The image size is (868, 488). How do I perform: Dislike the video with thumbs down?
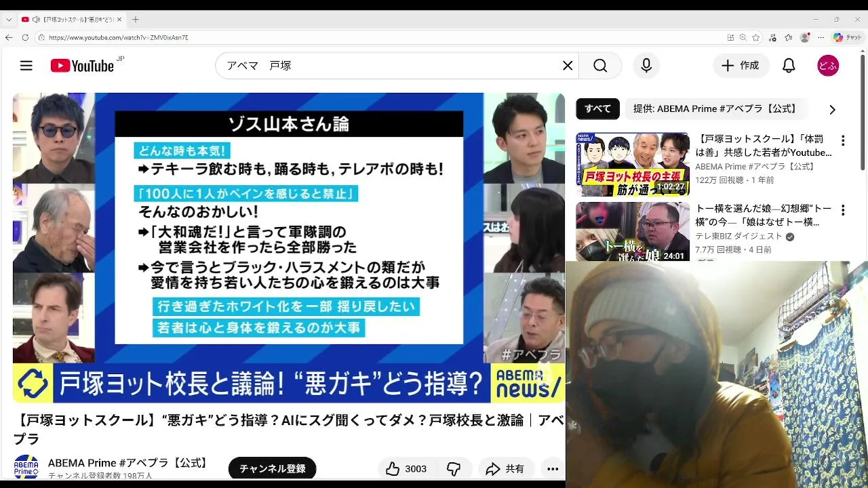point(454,468)
